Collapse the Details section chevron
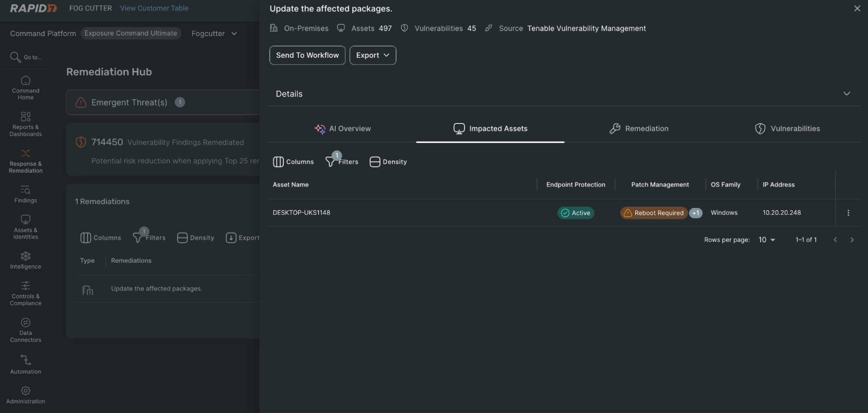The image size is (868, 413). (x=847, y=93)
